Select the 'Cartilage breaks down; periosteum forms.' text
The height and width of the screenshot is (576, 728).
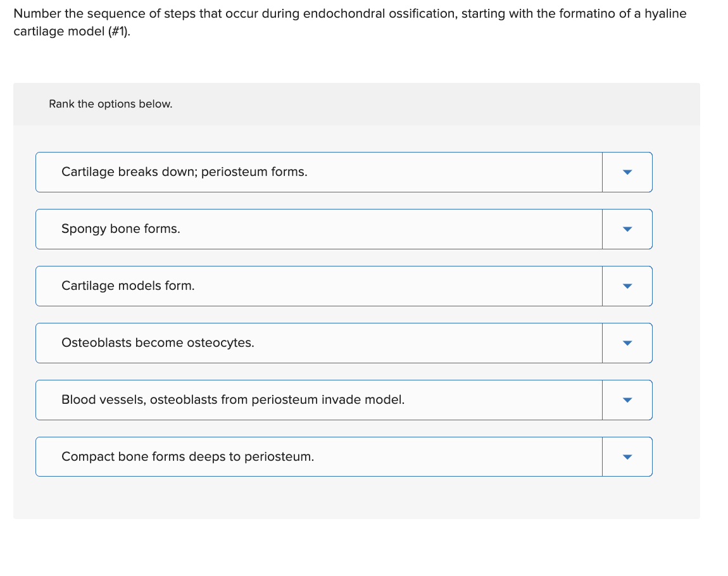[184, 172]
